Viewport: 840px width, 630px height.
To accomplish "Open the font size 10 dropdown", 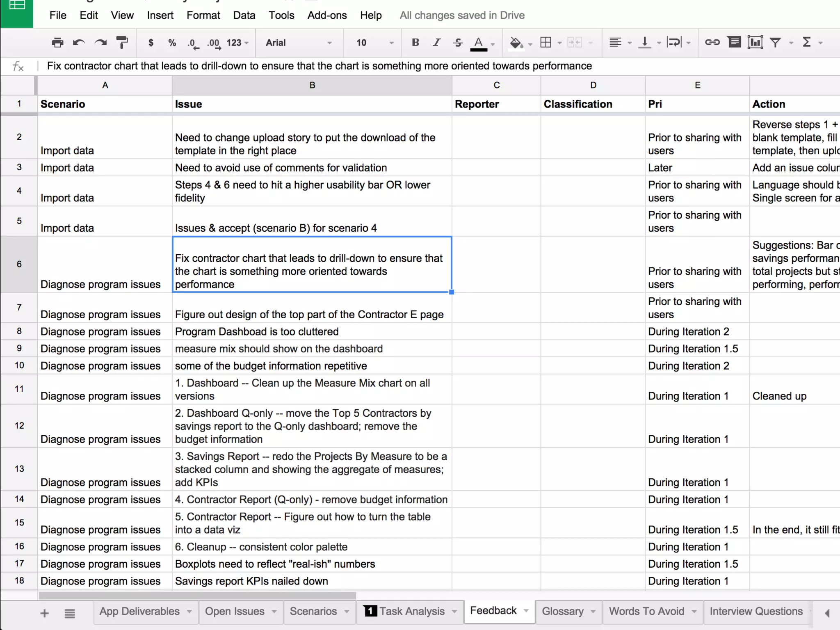I will [374, 43].
